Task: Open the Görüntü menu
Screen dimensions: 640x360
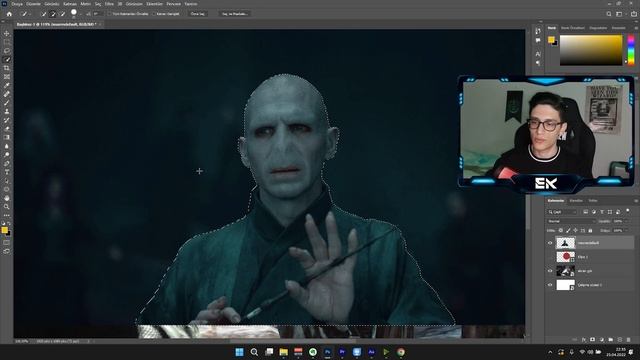Action: 52,4
